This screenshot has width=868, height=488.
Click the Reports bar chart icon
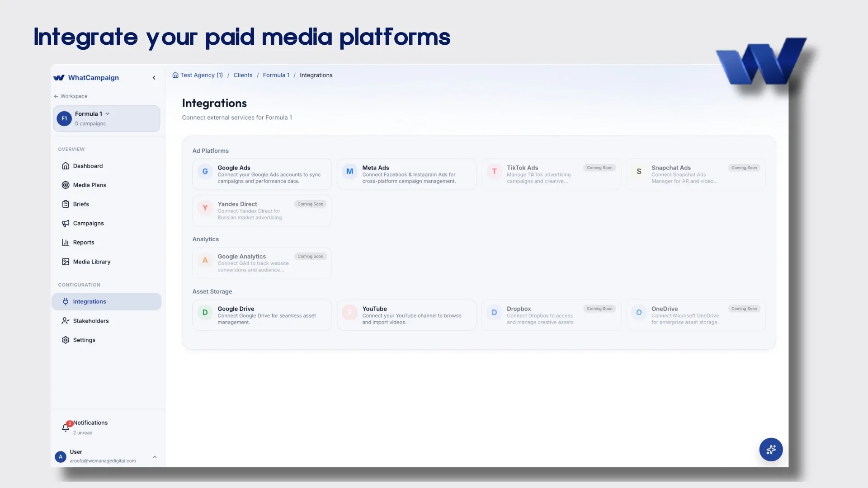[66, 242]
